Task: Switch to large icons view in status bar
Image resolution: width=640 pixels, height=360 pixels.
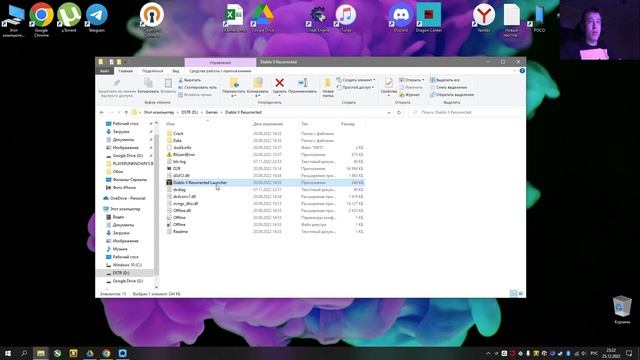Action: [x=521, y=293]
